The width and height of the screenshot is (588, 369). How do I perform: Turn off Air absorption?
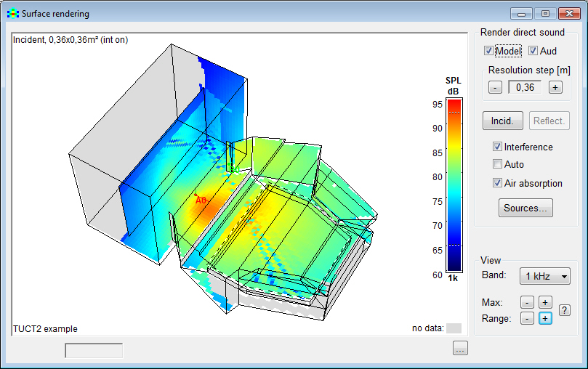[x=498, y=183]
